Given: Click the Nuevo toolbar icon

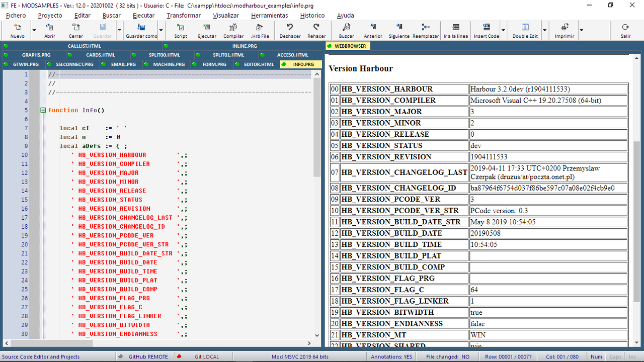Looking at the screenshot, I should click(17, 30).
